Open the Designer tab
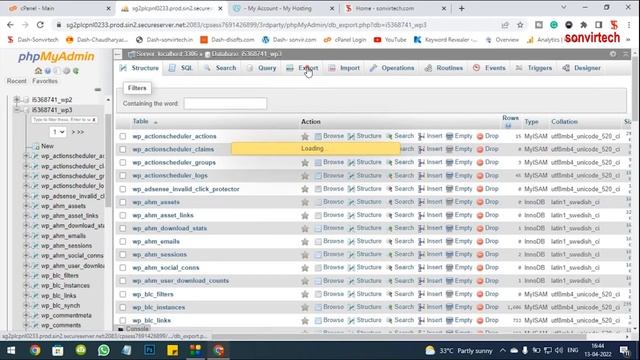This screenshot has width=640, height=360. pos(582,68)
